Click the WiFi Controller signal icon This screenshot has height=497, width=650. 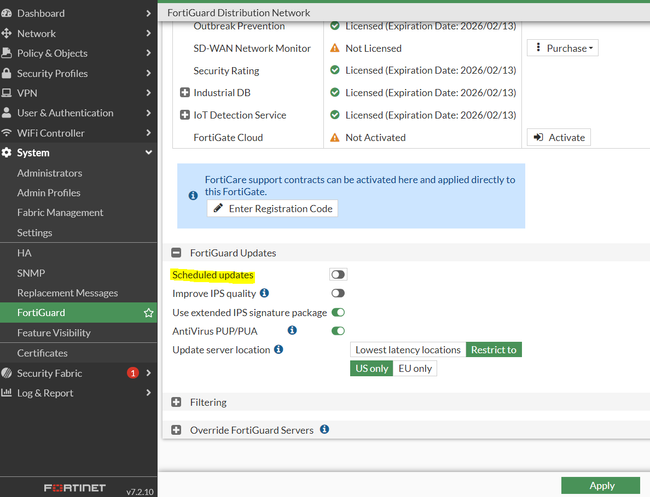pyautogui.click(x=7, y=133)
